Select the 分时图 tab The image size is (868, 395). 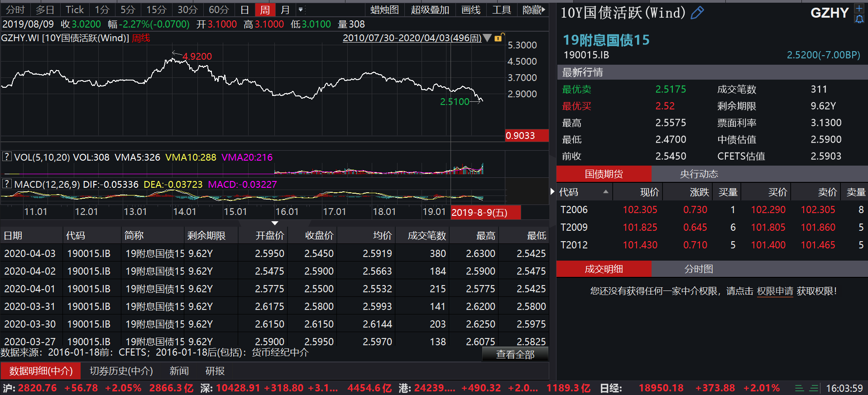click(699, 269)
